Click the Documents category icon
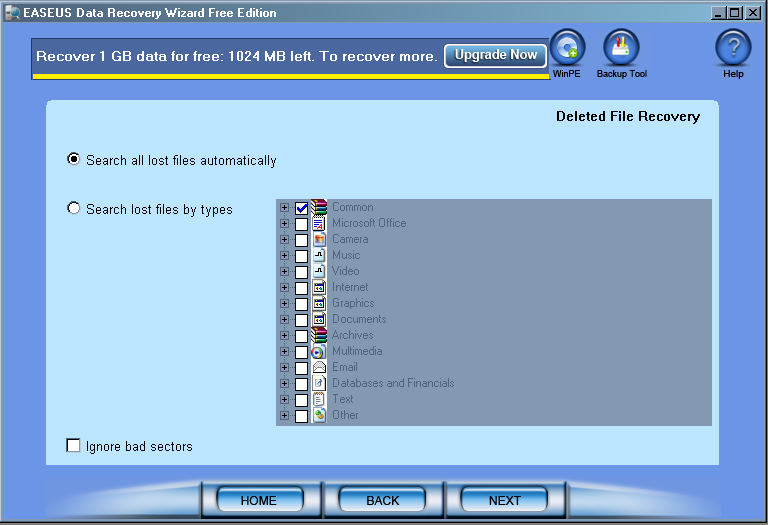768x525 pixels. pos(319,319)
